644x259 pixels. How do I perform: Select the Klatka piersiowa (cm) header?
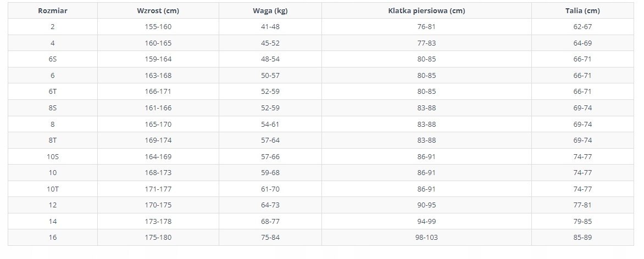426,11
